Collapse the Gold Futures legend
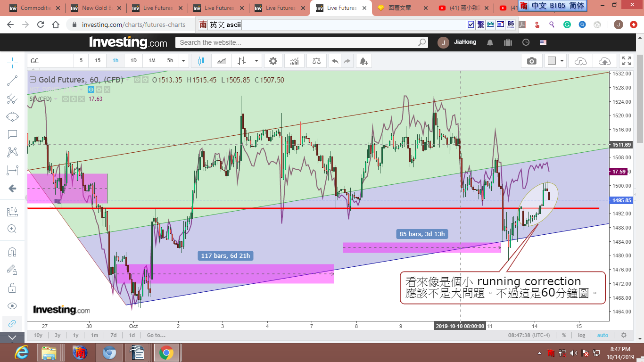 coord(33,80)
